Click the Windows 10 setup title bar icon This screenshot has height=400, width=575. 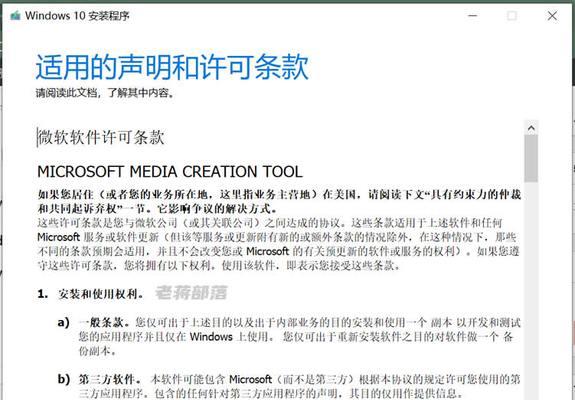[x=15, y=16]
